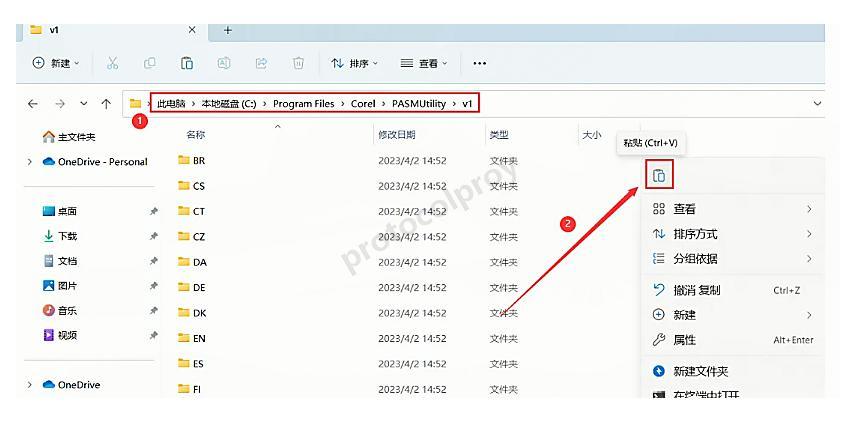This screenshot has width=856, height=422.
Task: Select 文档 in navigation pane
Action: point(60,261)
